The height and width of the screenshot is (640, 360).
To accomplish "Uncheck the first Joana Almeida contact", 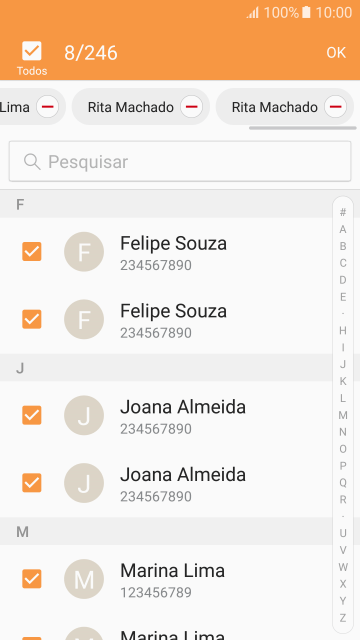I will (x=32, y=415).
